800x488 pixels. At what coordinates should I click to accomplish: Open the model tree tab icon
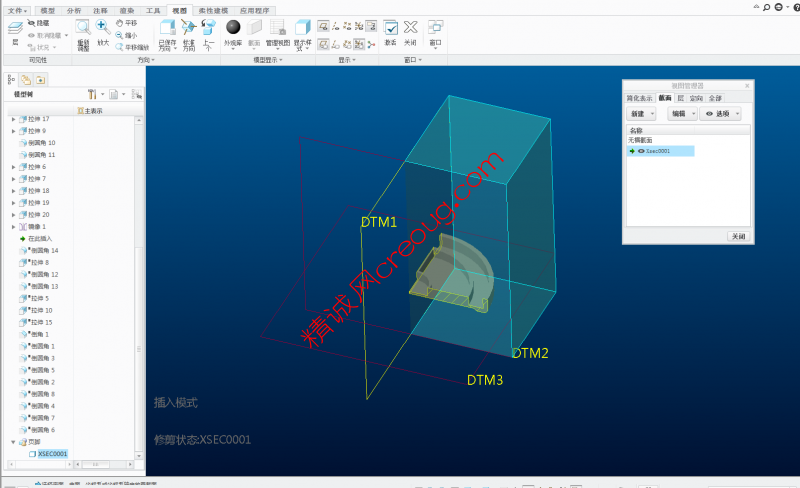click(11, 80)
